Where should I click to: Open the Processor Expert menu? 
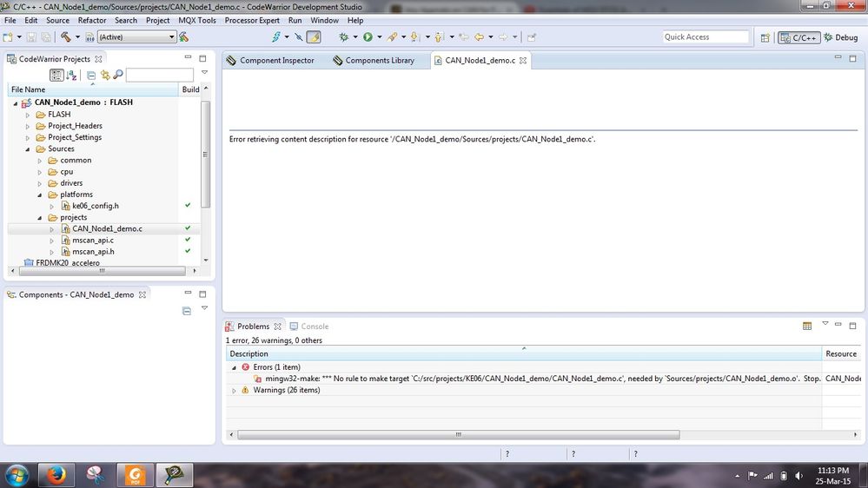click(x=252, y=21)
